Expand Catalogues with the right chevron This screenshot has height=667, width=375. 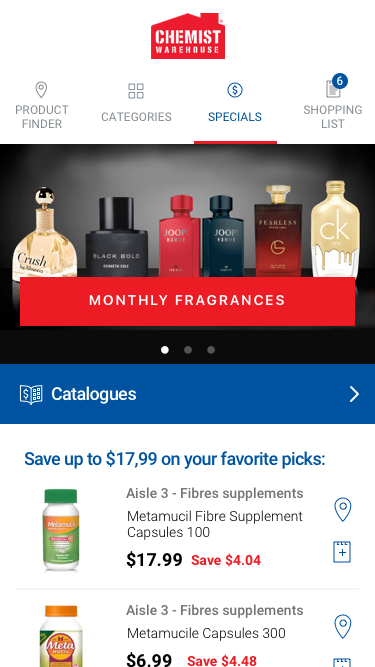tap(355, 394)
